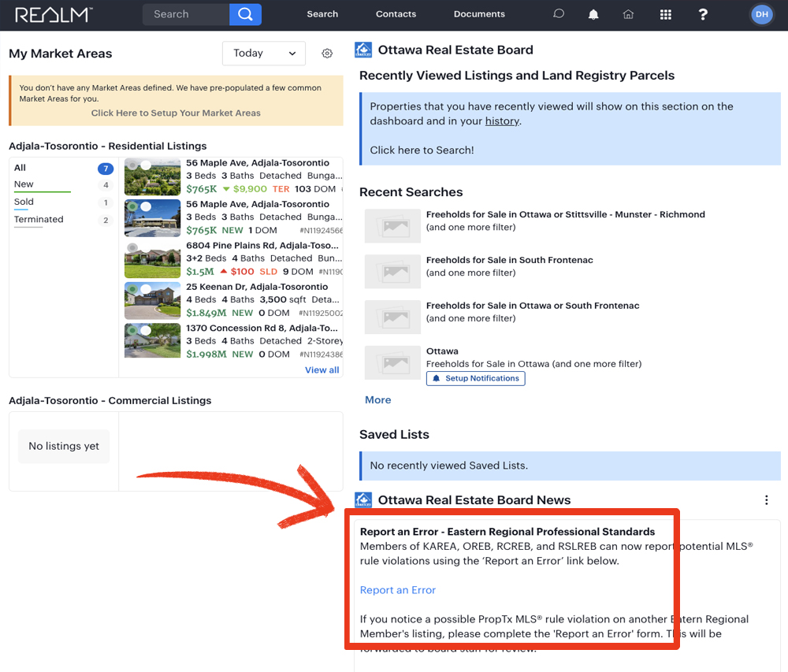788x672 pixels.
Task: Select the Terminated listings filter
Action: pos(39,220)
